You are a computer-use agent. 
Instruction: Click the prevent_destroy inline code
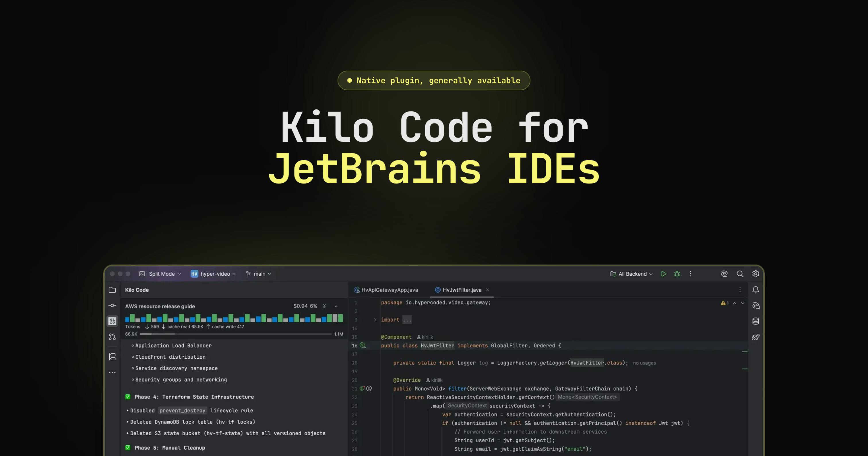182,411
